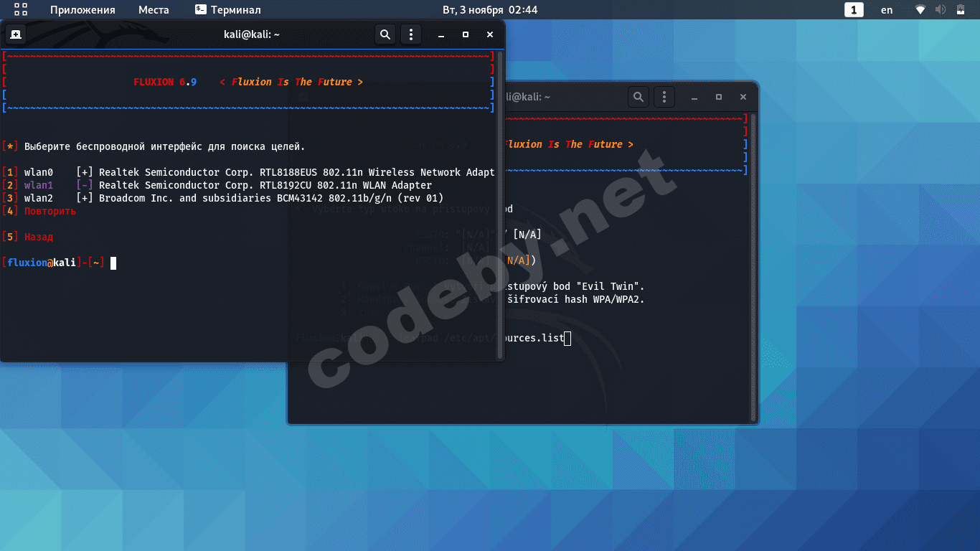Open the Терминал app menu in top bar

(228, 10)
